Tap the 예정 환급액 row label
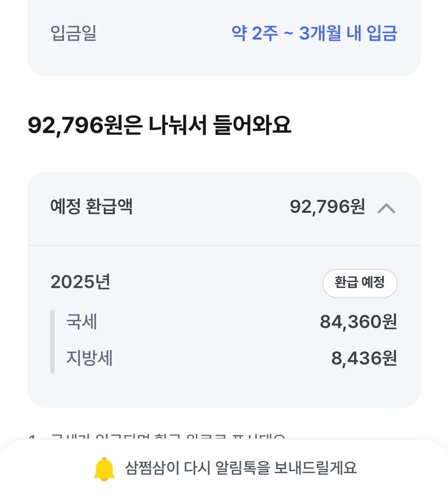Screen dimensions: 448x502 (x=91, y=206)
